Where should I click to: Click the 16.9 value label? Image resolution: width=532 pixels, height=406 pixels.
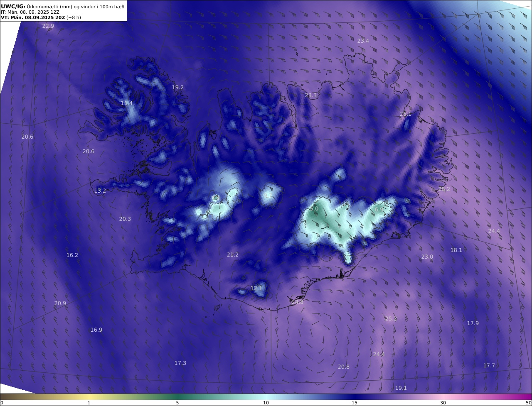96,330
